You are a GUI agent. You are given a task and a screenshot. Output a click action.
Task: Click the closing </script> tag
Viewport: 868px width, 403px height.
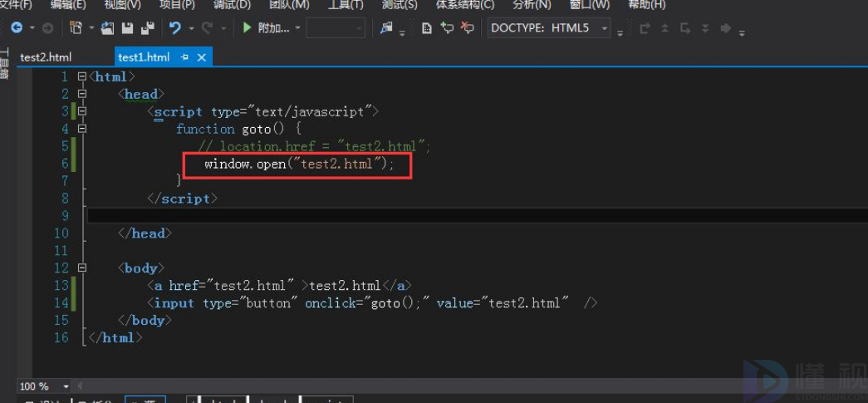[182, 199]
